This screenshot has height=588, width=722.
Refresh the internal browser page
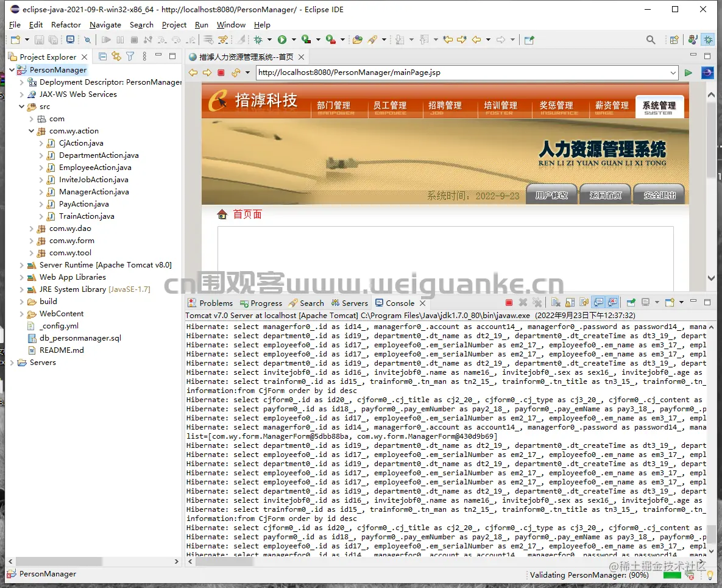click(x=236, y=73)
